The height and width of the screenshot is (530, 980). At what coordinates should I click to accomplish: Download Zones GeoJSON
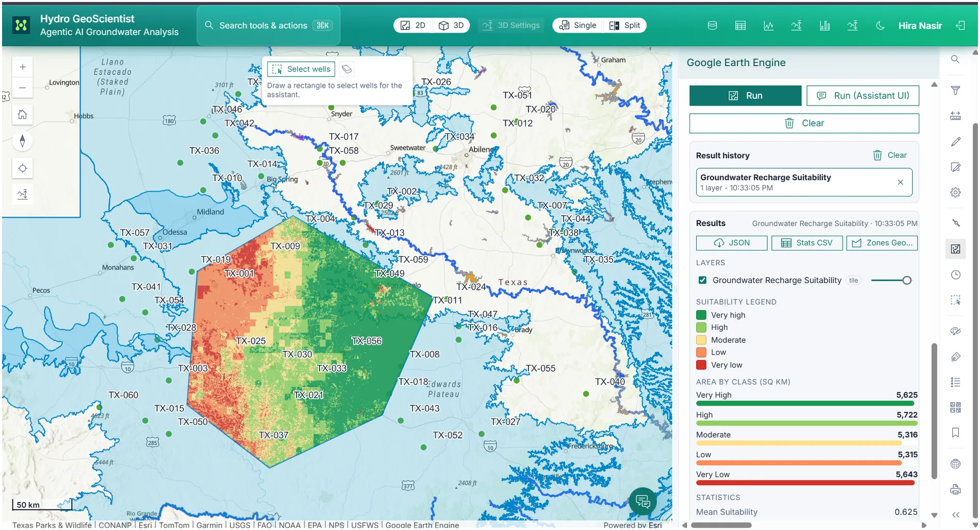(x=882, y=243)
